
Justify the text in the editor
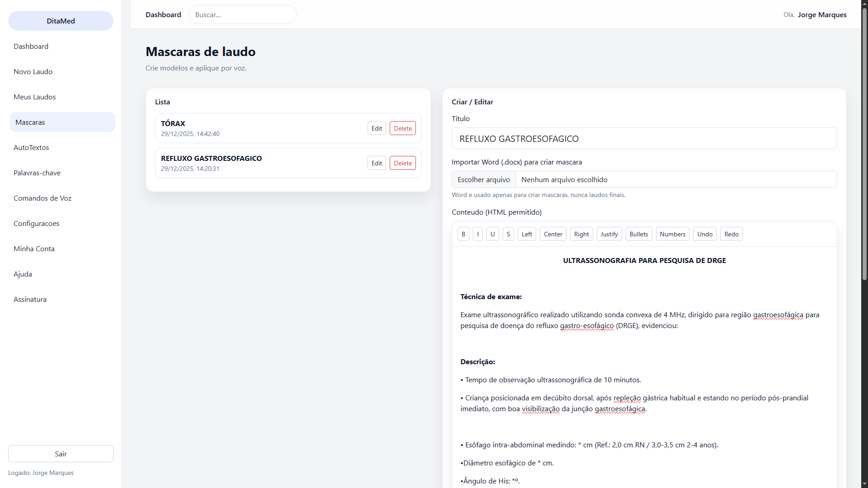(x=609, y=234)
